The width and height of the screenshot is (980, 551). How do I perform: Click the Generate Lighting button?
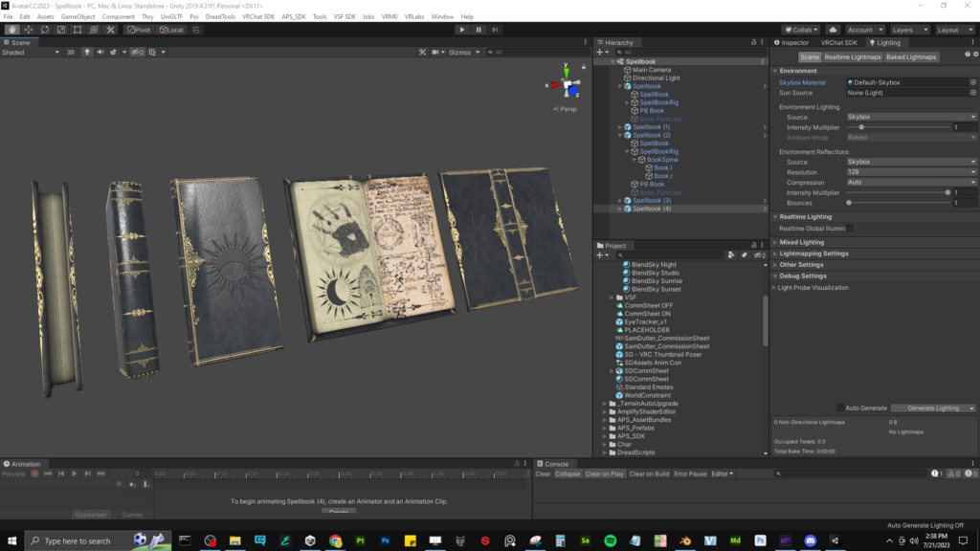pyautogui.click(x=932, y=408)
